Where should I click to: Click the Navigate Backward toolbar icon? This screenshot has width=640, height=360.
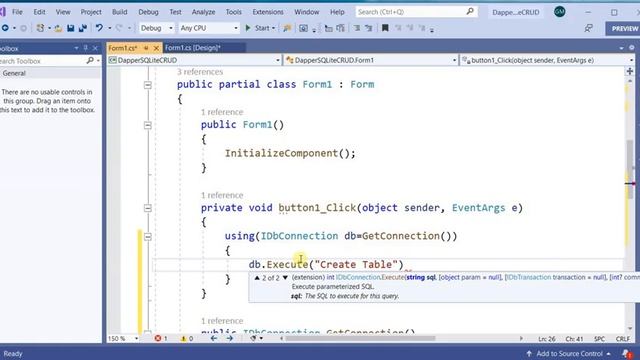tap(5, 28)
